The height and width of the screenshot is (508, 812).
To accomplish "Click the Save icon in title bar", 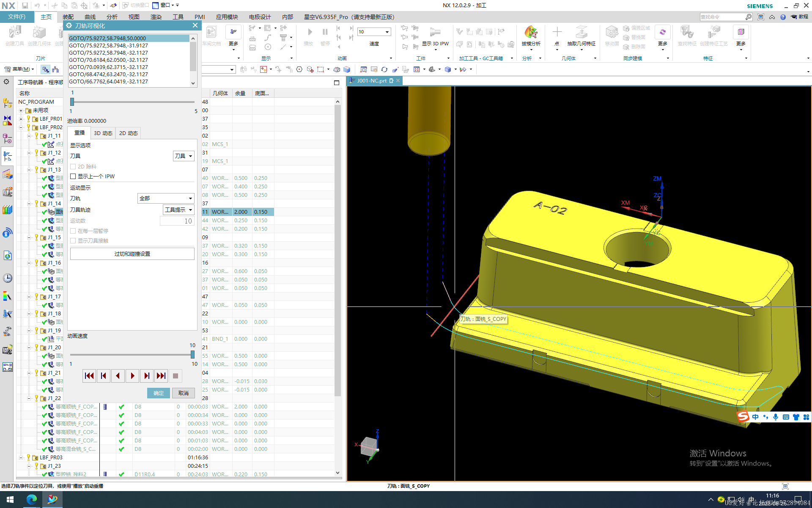I will pyautogui.click(x=25, y=6).
